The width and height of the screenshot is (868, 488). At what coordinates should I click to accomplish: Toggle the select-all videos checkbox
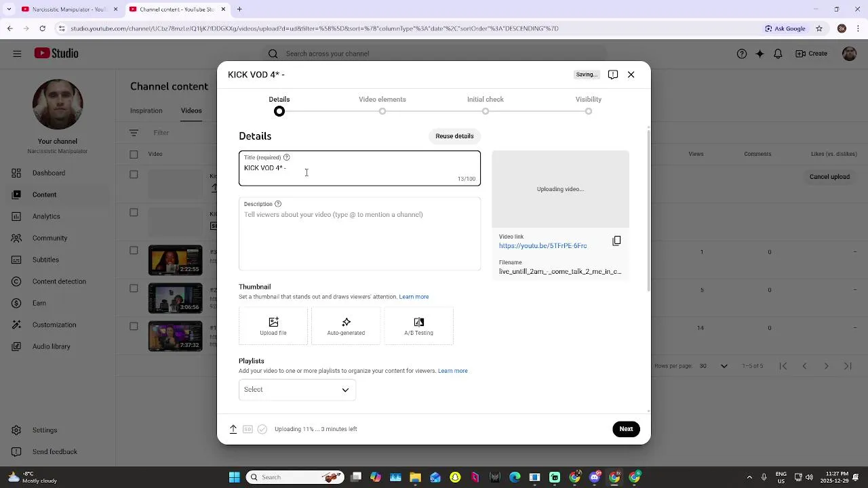point(134,154)
